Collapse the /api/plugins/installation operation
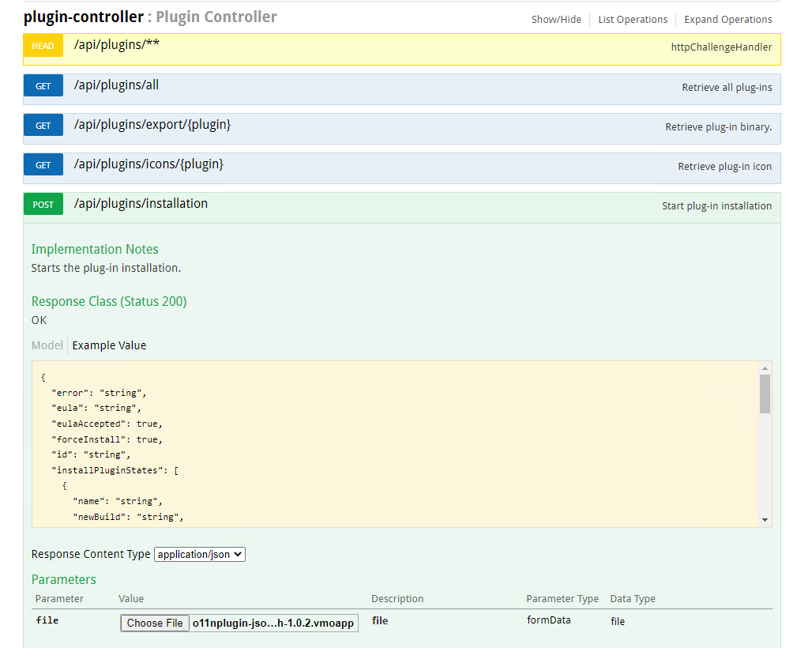Image resolution: width=812 pixels, height=648 pixels. [141, 204]
